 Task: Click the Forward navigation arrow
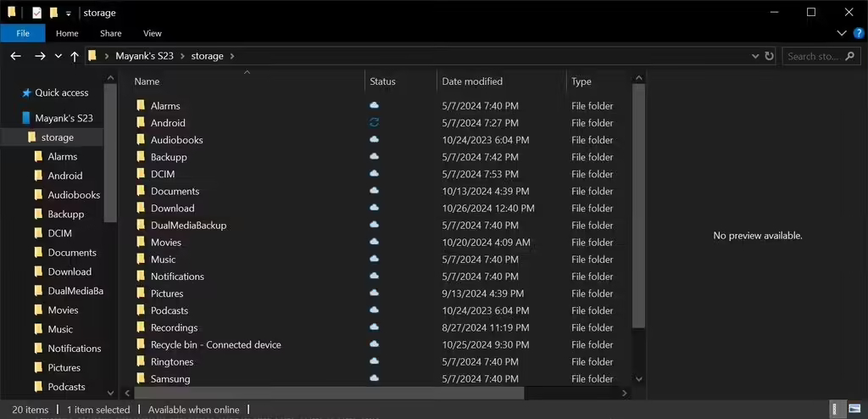(x=40, y=56)
